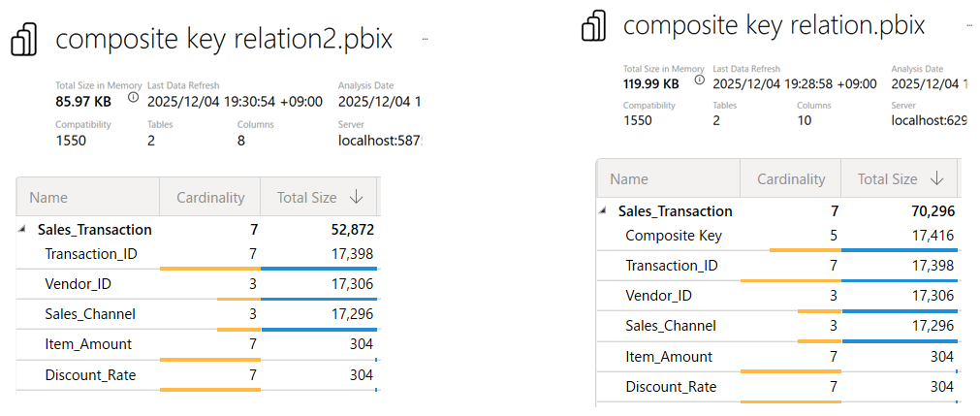Select the Composite Key row
The height and width of the screenshot is (416, 980).
coord(674,235)
